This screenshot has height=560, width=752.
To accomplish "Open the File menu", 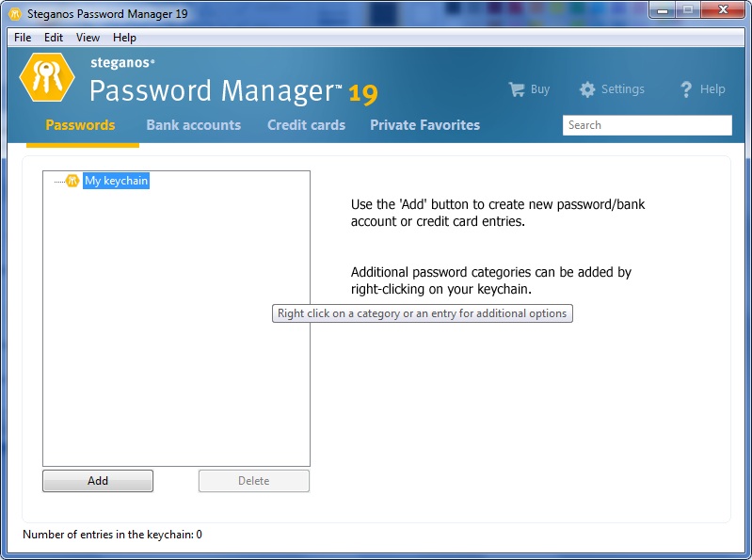I will point(23,38).
